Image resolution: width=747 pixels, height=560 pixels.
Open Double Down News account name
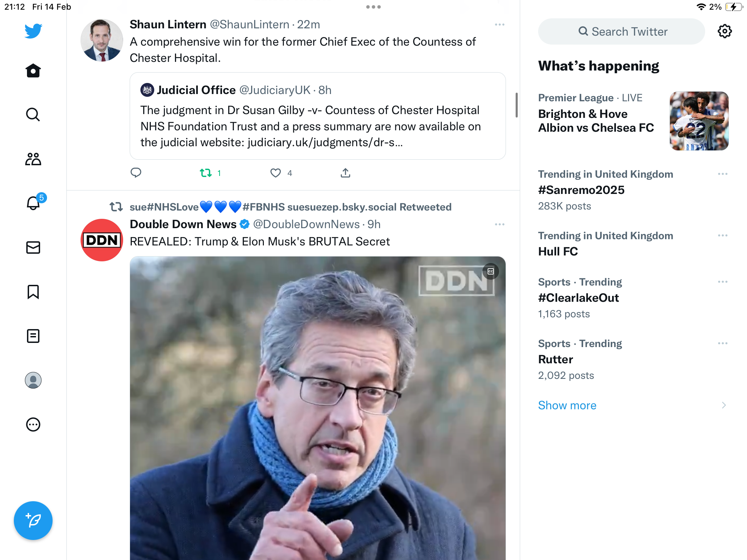click(x=183, y=224)
